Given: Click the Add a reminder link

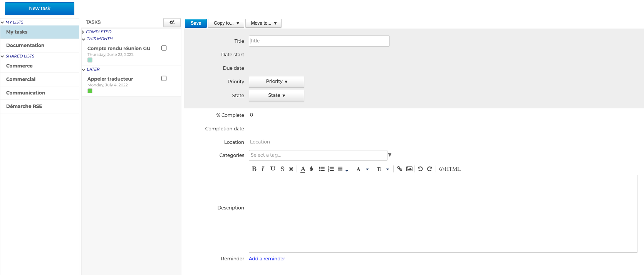Looking at the screenshot, I should coord(267,259).
